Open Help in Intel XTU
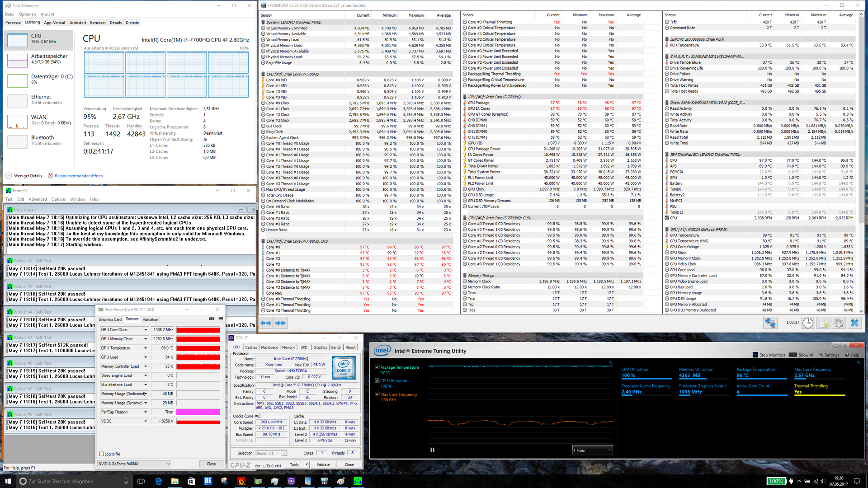868x488 pixels. [x=852, y=355]
